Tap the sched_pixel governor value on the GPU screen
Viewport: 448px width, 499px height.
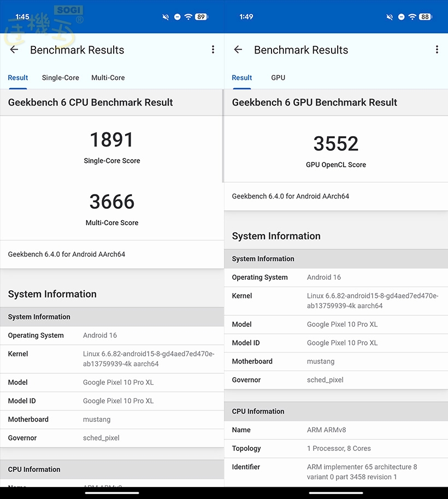coord(325,380)
